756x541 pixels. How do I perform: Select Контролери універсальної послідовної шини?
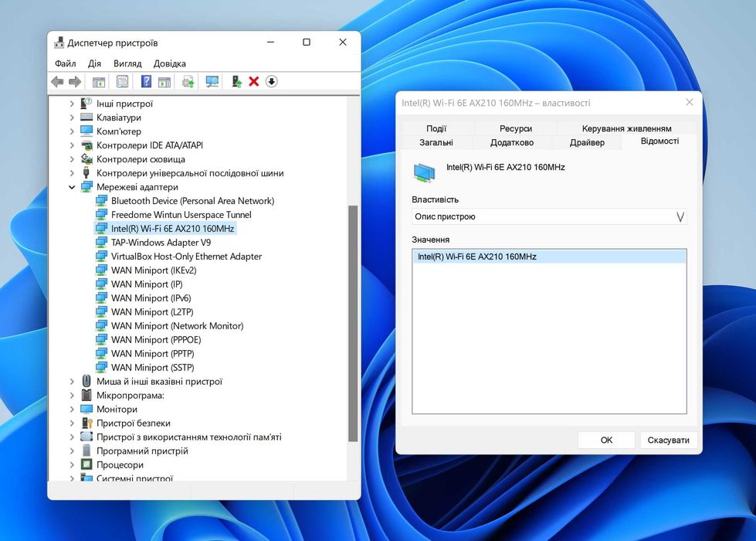[x=190, y=173]
